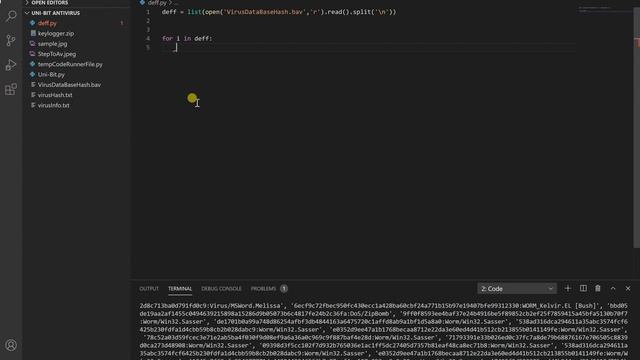Switch to Debug Console tab
Viewport: 640px width, 360px height.
click(221, 289)
